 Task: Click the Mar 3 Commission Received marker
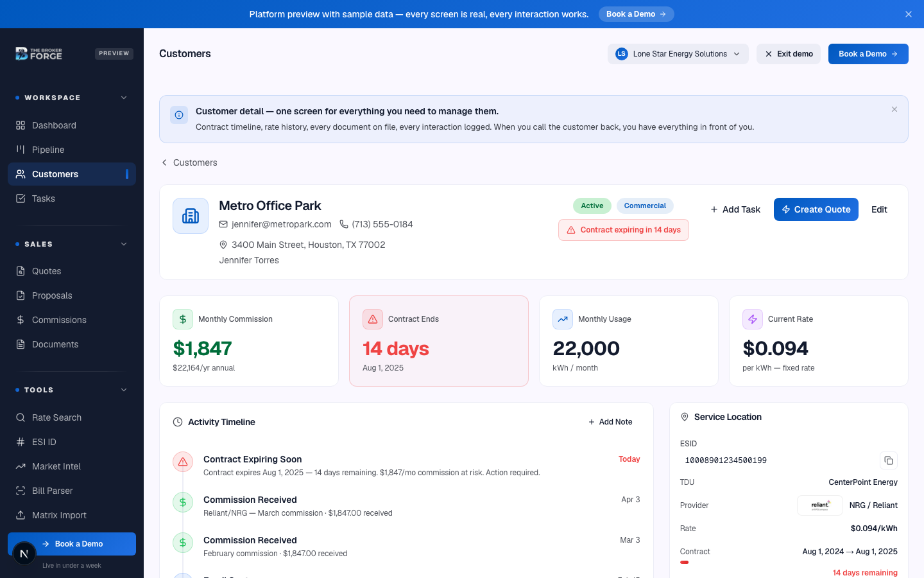tap(183, 543)
